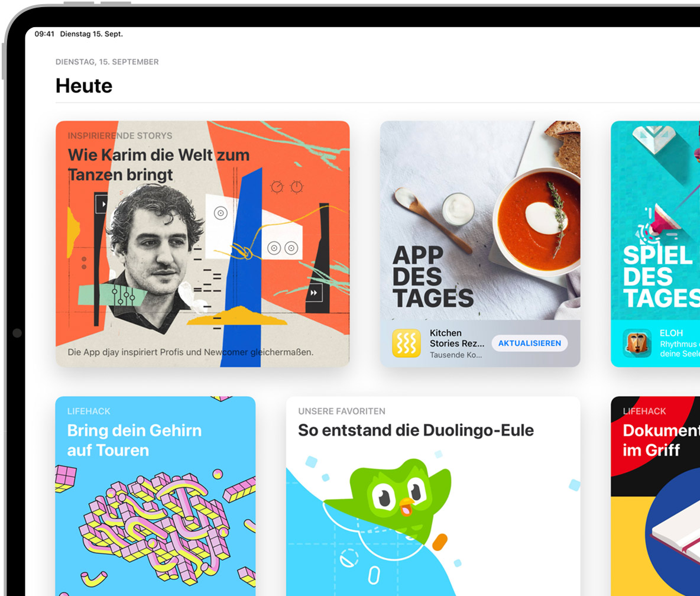Open 'Bring dein Gehirn auf Touren' article

134,440
